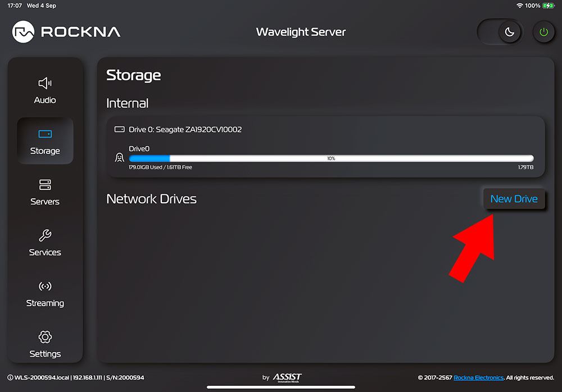The image size is (562, 392).
Task: Click the Audio speaker icon in sidebar
Action: [45, 84]
